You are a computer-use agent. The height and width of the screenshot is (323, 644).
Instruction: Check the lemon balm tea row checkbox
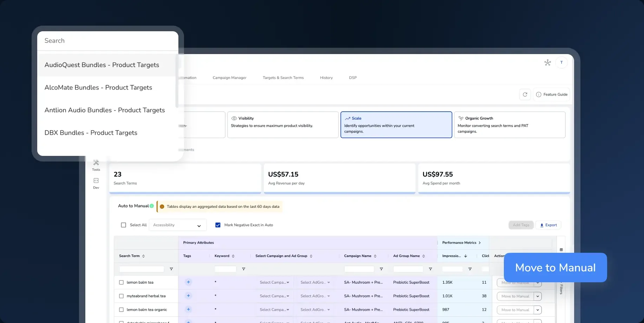click(121, 282)
